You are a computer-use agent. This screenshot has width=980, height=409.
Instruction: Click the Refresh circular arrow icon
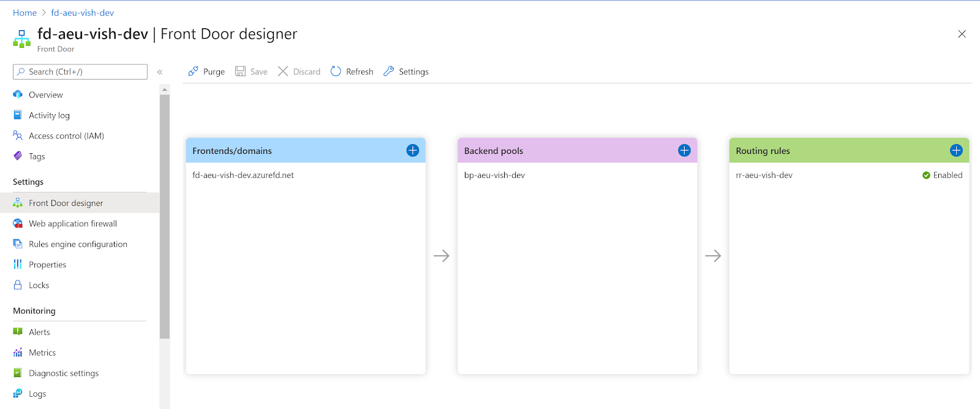[x=336, y=71]
